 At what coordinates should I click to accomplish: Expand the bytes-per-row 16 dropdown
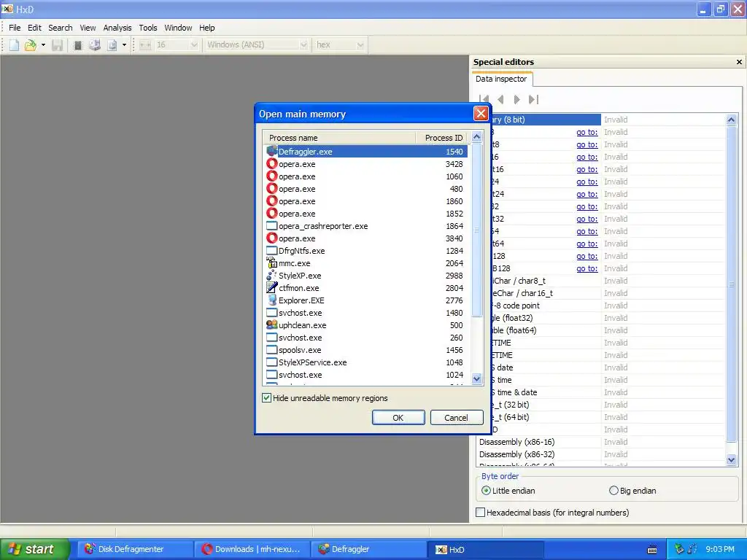coord(194,44)
